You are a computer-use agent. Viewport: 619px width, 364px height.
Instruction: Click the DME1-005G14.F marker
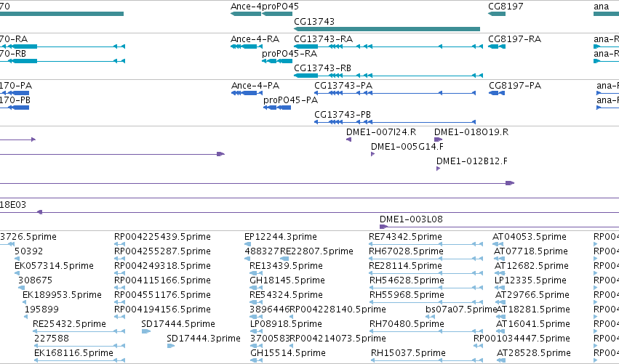click(372, 154)
